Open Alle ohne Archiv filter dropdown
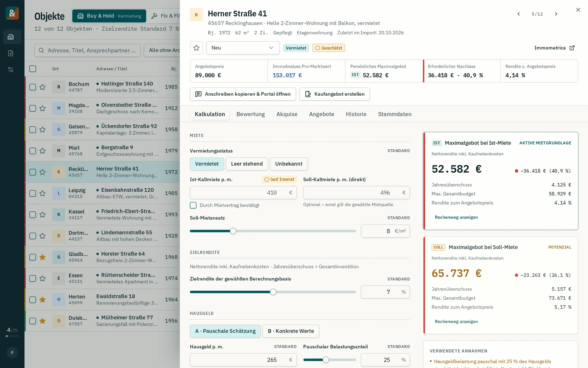 (162, 50)
